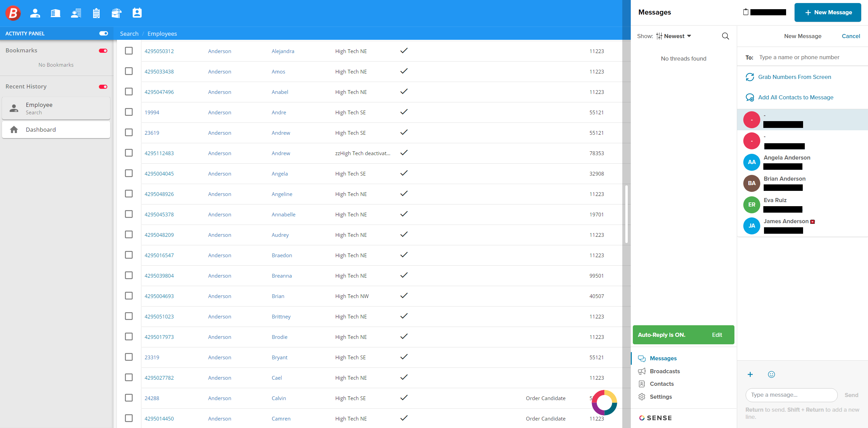Toggle the Bookmarks section switch
This screenshot has width=868, height=428.
[x=103, y=51]
